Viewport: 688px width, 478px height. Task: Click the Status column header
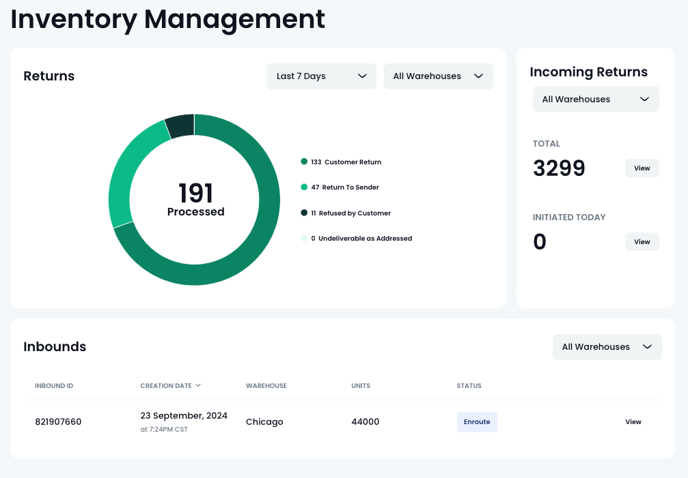(x=469, y=386)
